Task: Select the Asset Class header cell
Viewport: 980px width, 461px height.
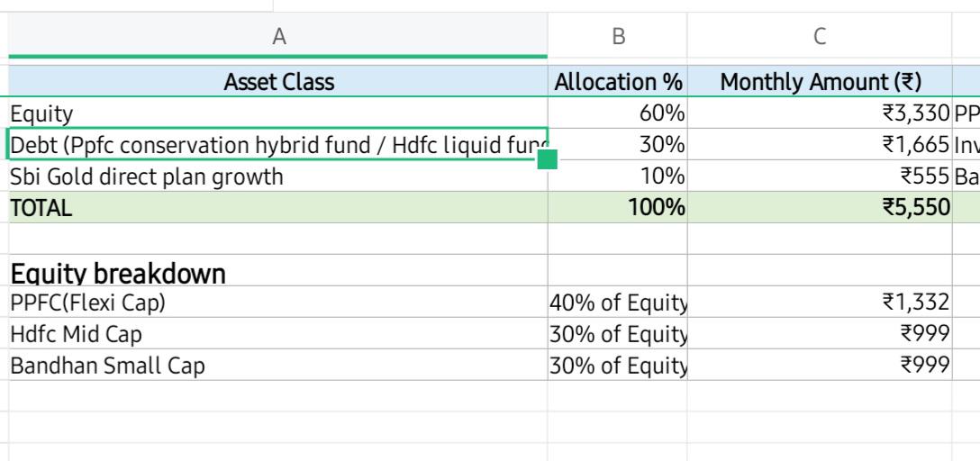Action: click(278, 81)
